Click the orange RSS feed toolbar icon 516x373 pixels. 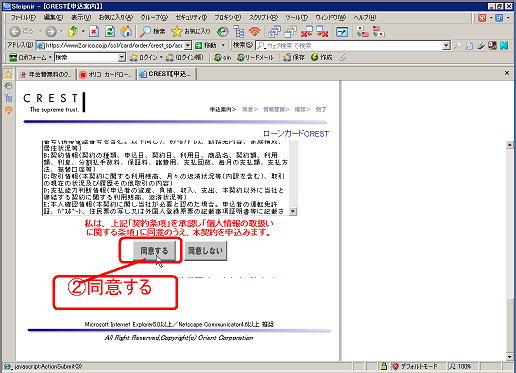point(255,32)
